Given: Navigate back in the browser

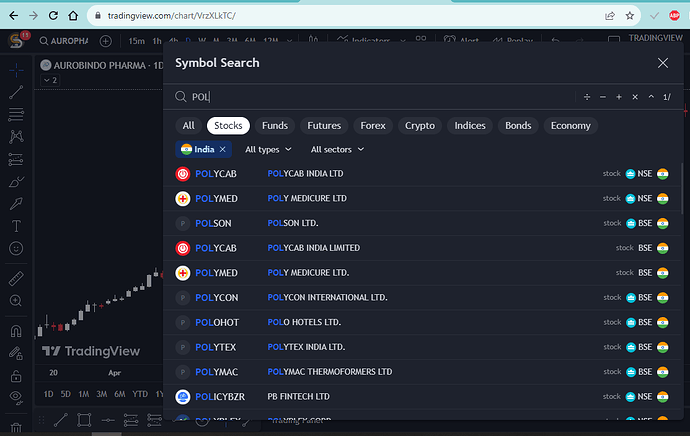Looking at the screenshot, I should click(x=14, y=16).
